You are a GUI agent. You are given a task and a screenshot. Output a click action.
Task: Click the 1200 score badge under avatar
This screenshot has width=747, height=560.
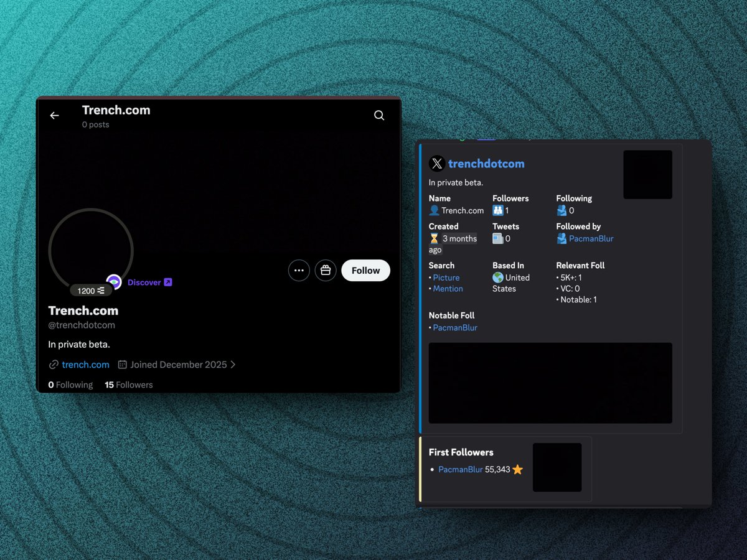tap(91, 291)
